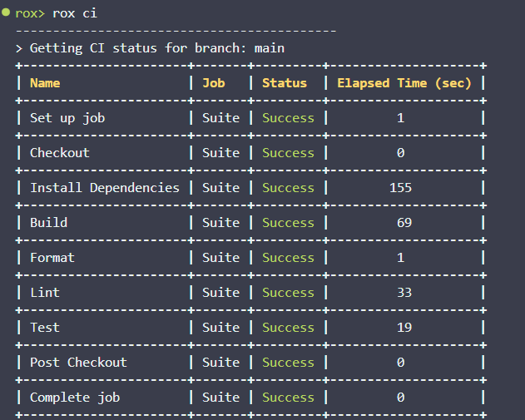Viewport: 525px width, 420px height.
Task: Click the Success status in the Build row
Action: (288, 223)
